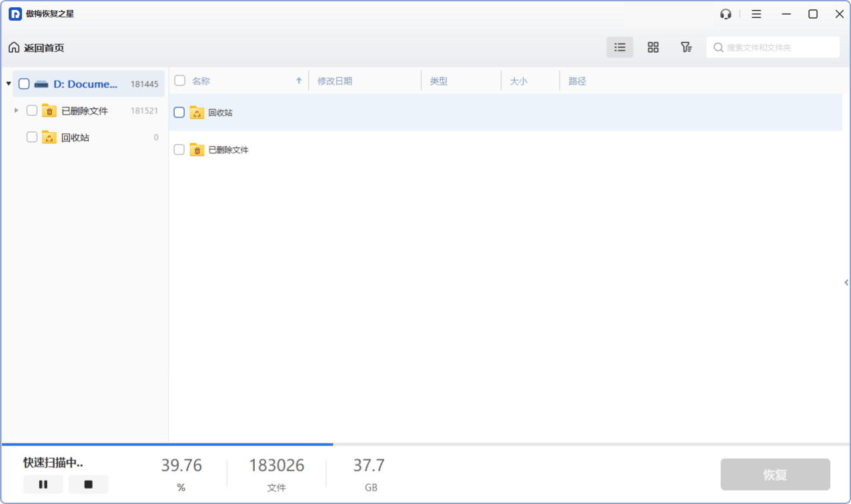Close the 傲梅恢复之星 window
The width and height of the screenshot is (851, 504).
(839, 14)
